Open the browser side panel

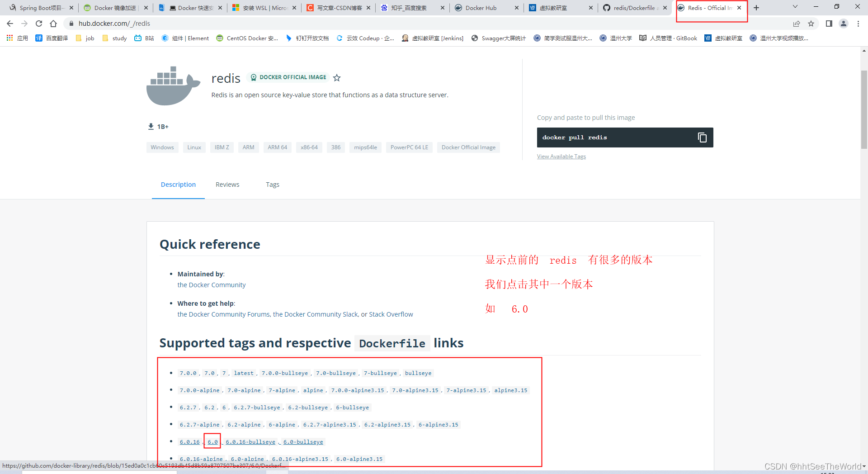click(x=829, y=24)
